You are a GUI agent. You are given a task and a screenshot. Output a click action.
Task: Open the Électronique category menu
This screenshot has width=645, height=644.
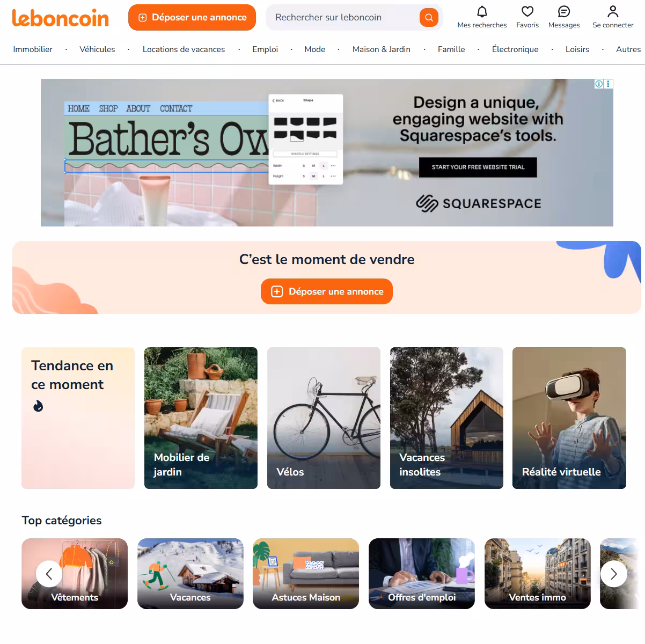515,49
